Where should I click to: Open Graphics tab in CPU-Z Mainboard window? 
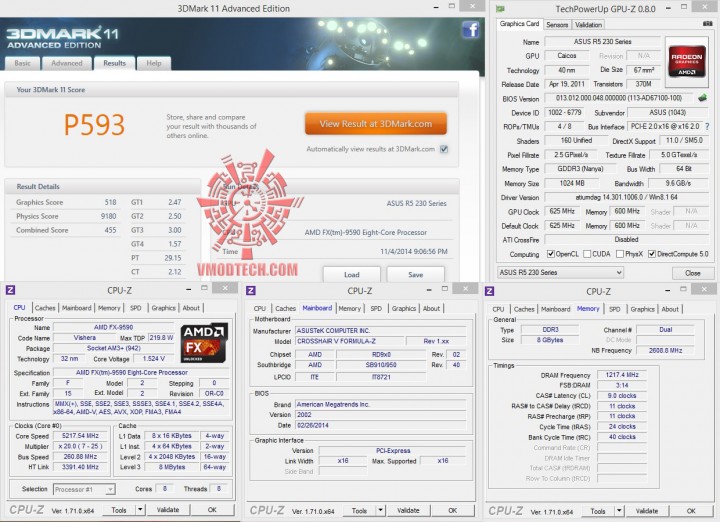coord(404,309)
